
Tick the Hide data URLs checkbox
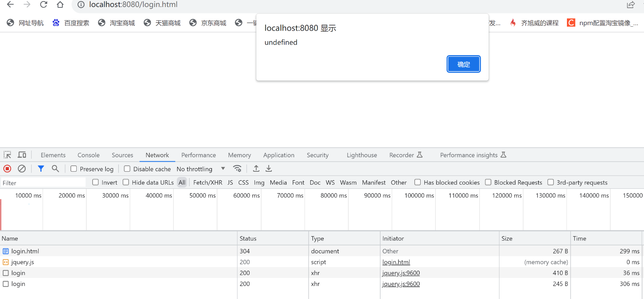click(x=126, y=182)
